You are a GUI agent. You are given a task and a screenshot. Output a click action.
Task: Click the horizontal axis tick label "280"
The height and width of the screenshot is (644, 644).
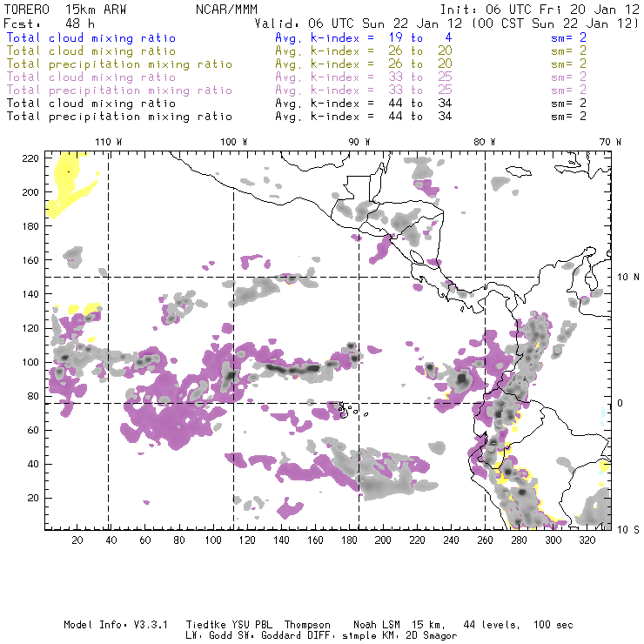point(520,540)
